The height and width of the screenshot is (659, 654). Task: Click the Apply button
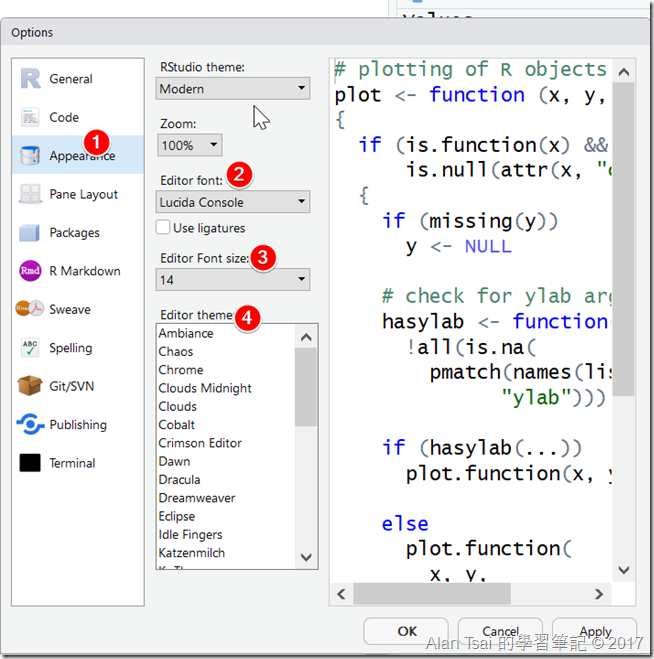coord(594,631)
